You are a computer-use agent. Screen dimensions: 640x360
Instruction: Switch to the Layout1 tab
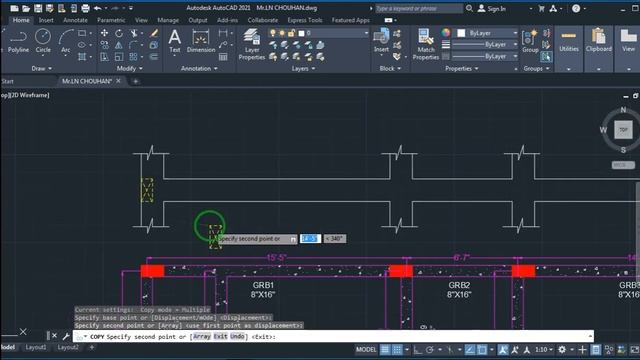pos(36,347)
